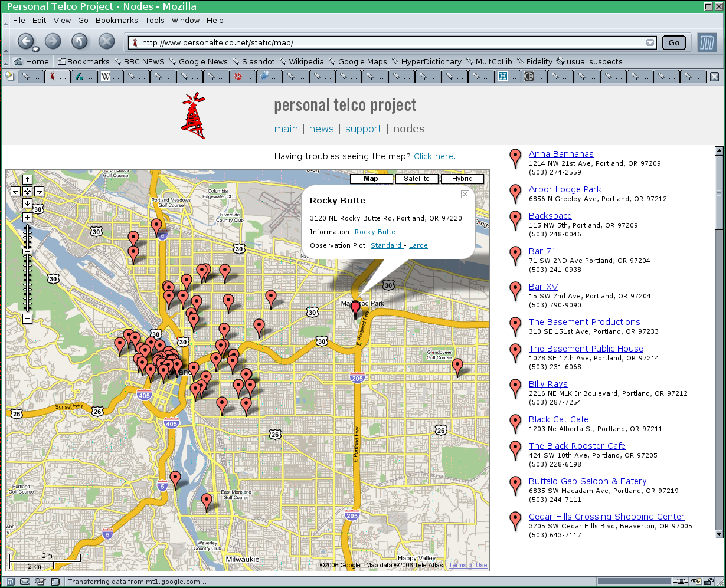Follow the 'Click here.' map trouble link
The image size is (726, 588).
tap(435, 156)
